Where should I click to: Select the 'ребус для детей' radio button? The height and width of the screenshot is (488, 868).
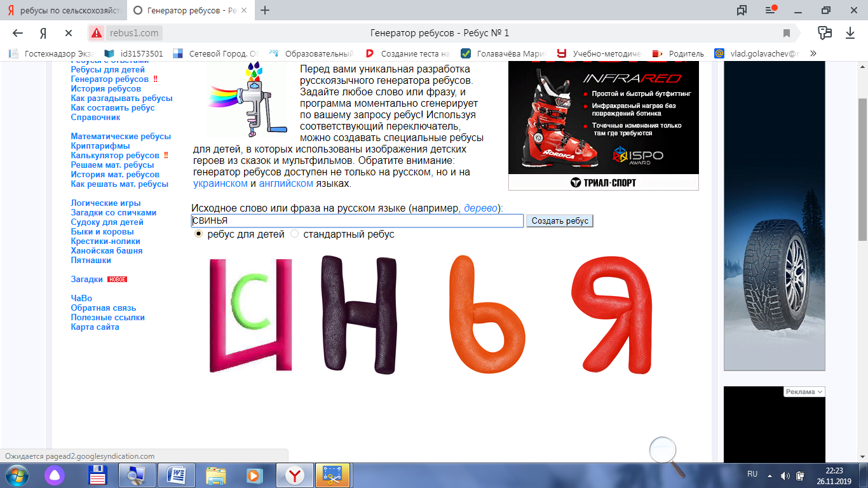pos(198,234)
